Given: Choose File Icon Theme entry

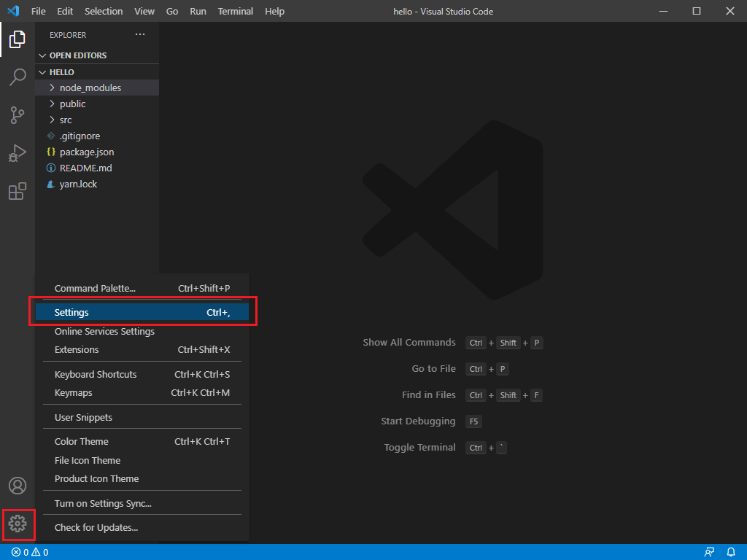Looking at the screenshot, I should pyautogui.click(x=142, y=461).
